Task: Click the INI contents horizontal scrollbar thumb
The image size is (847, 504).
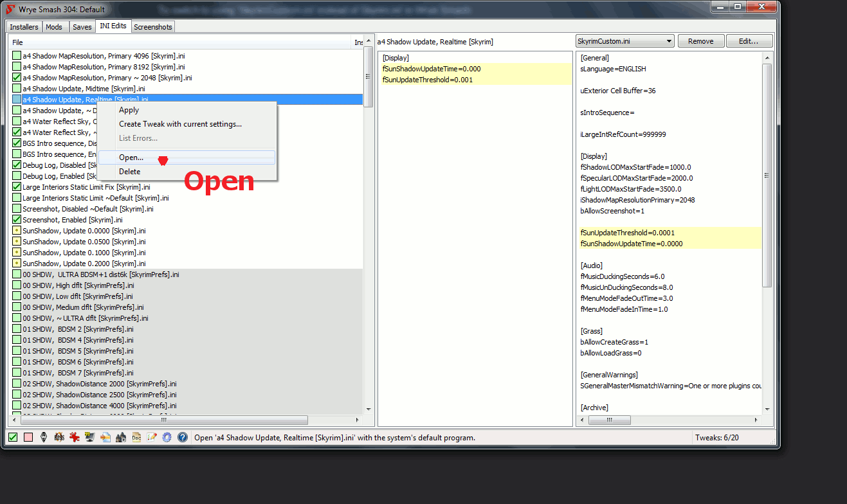Action: click(x=609, y=420)
